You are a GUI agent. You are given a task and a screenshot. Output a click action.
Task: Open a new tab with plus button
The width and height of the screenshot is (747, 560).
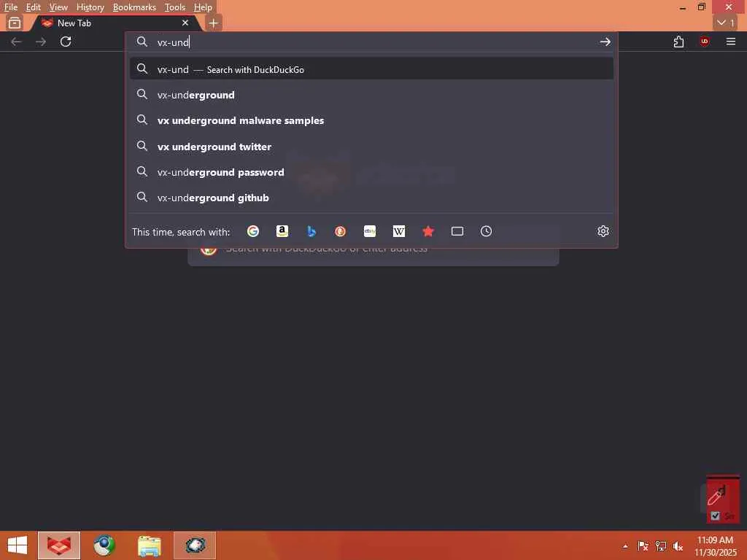pos(214,23)
